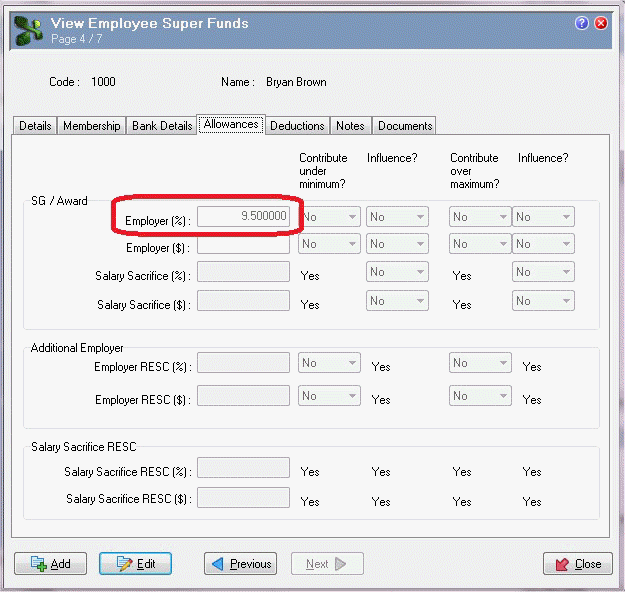Click the Employer ($) input field
625x592 pixels.
243,244
